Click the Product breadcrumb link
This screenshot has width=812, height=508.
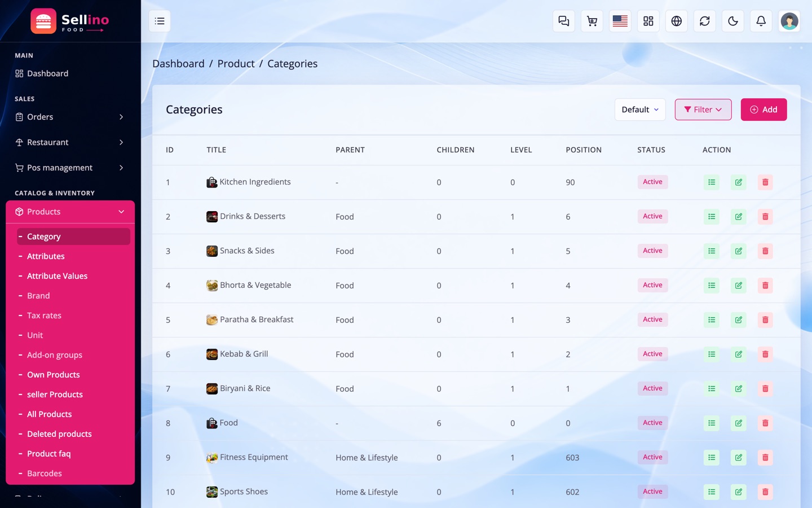[236, 64]
